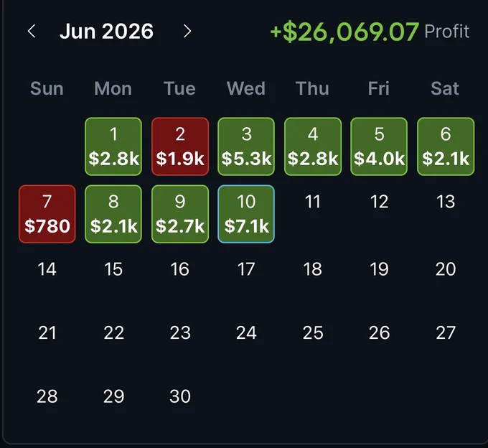The width and height of the screenshot is (488, 448).
Task: Go to previous month with left chevron
Action: [x=32, y=31]
